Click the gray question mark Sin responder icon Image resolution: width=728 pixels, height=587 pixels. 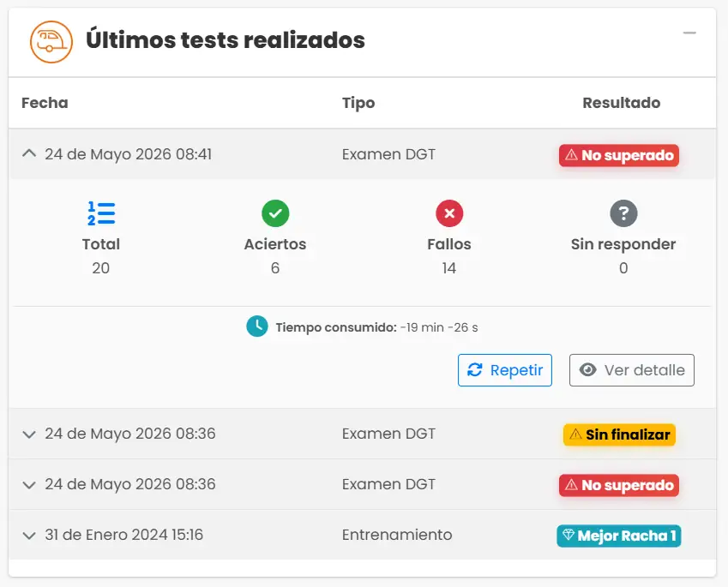pos(623,213)
